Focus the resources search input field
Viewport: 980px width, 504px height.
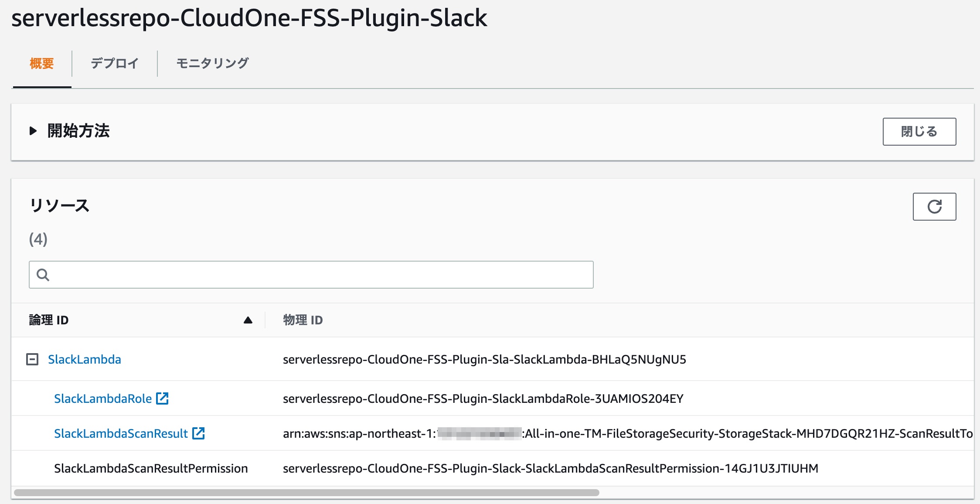(x=311, y=275)
